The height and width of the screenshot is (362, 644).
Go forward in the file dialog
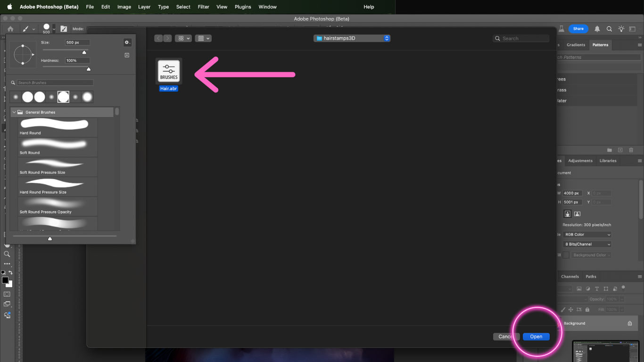167,38
